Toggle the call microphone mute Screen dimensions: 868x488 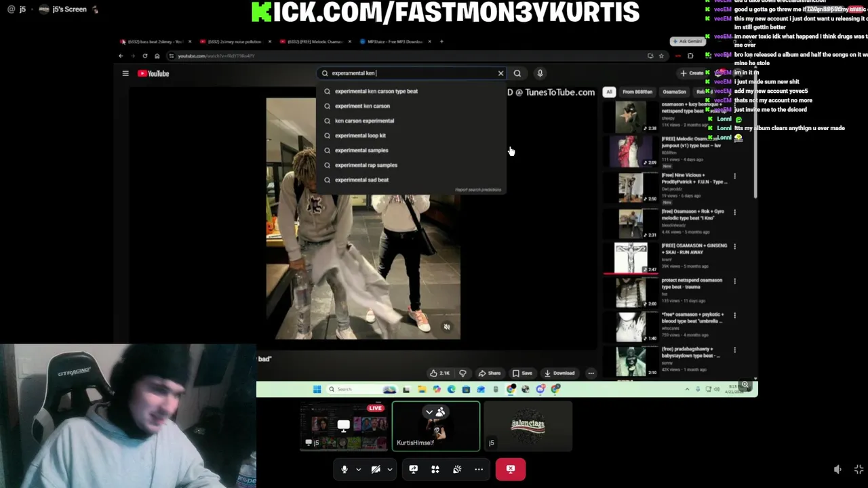pyautogui.click(x=344, y=469)
